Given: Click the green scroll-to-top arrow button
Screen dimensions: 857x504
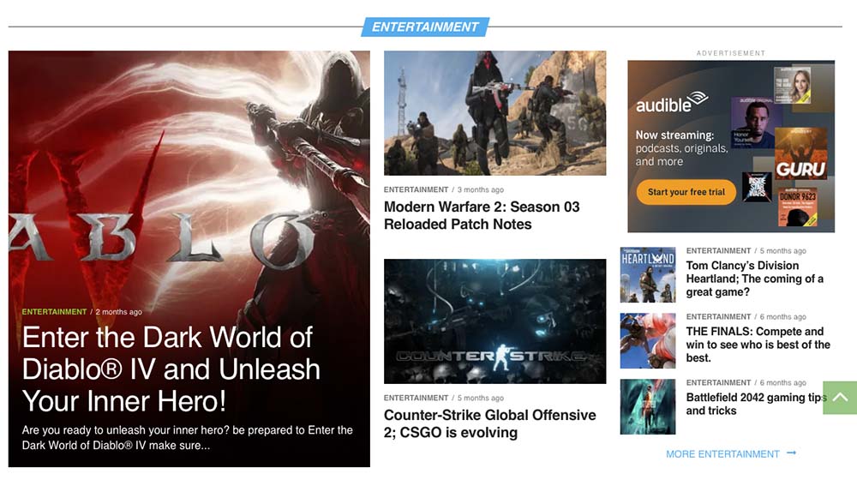Looking at the screenshot, I should point(840,398).
